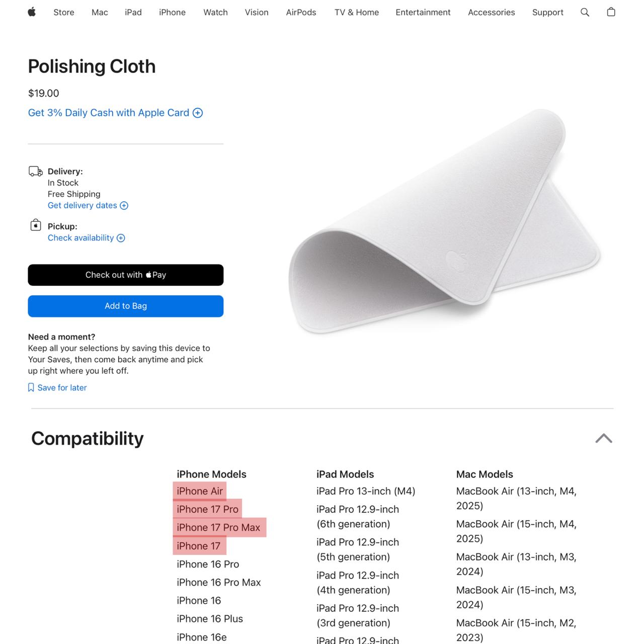Click the bookmark Save for later icon
This screenshot has height=644, width=644.
coord(31,387)
